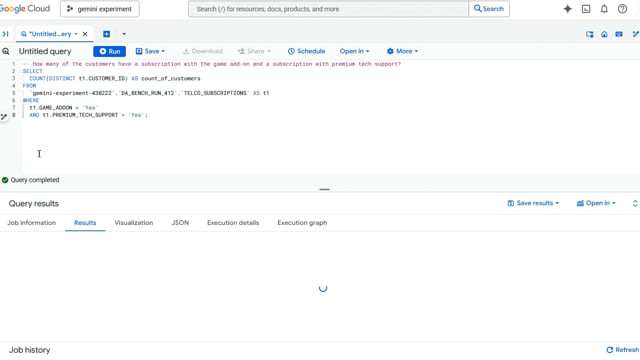
Task: Switch to the Job information tab
Action: 31,222
